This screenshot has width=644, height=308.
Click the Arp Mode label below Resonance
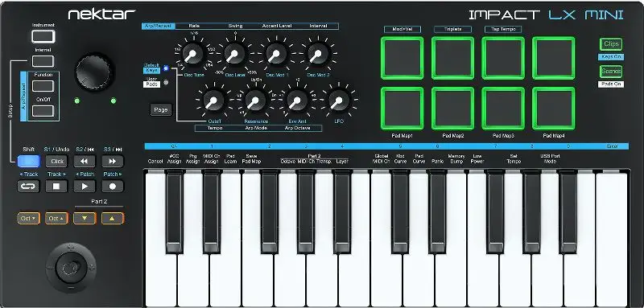256,128
